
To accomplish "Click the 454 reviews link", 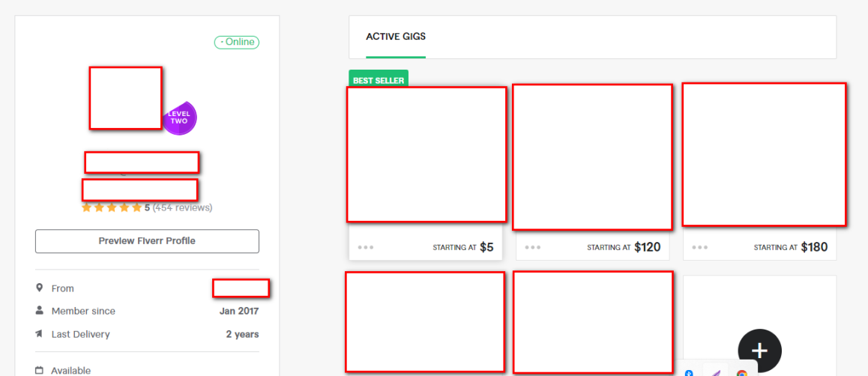I will pyautogui.click(x=182, y=208).
